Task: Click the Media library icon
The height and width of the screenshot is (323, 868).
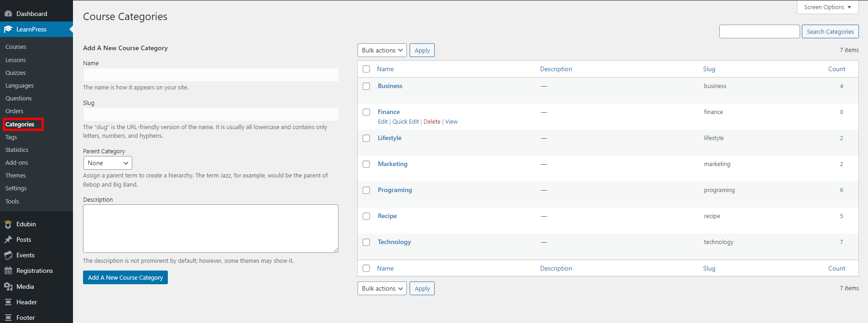Action: coord(8,287)
